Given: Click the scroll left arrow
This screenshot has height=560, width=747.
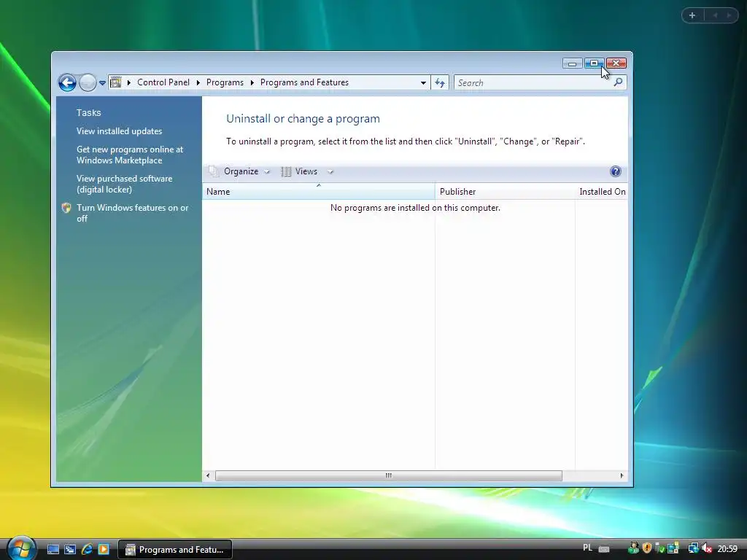Looking at the screenshot, I should (208, 475).
